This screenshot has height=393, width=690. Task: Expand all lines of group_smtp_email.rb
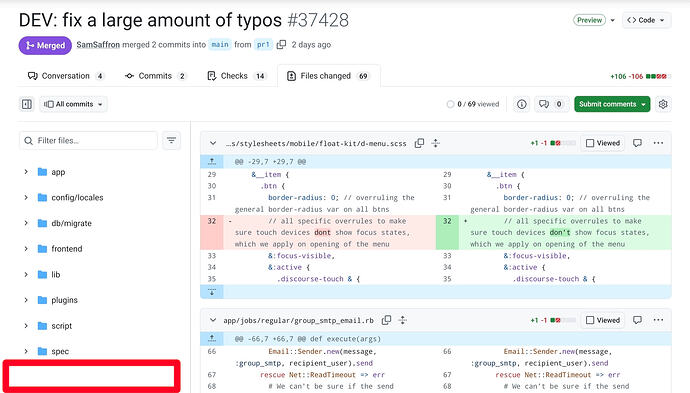[403, 320]
